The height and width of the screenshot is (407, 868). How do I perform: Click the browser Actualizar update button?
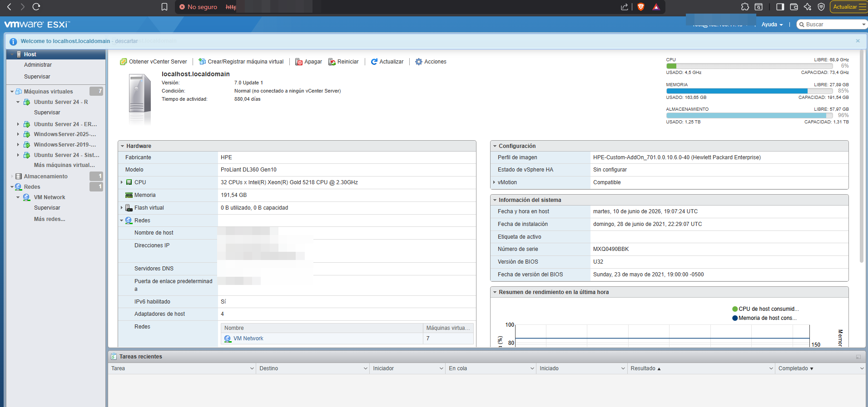pos(848,7)
